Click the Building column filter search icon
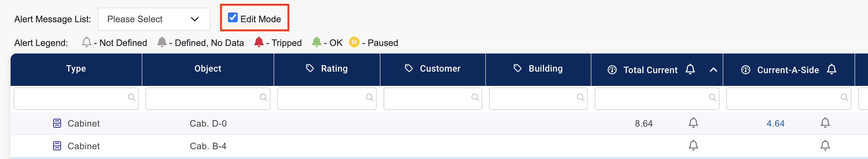The width and height of the screenshot is (868, 159). pyautogui.click(x=581, y=98)
